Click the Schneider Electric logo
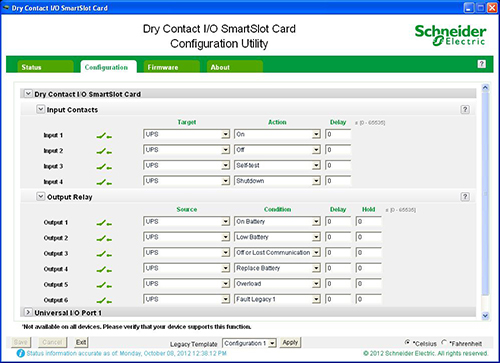 (x=450, y=35)
